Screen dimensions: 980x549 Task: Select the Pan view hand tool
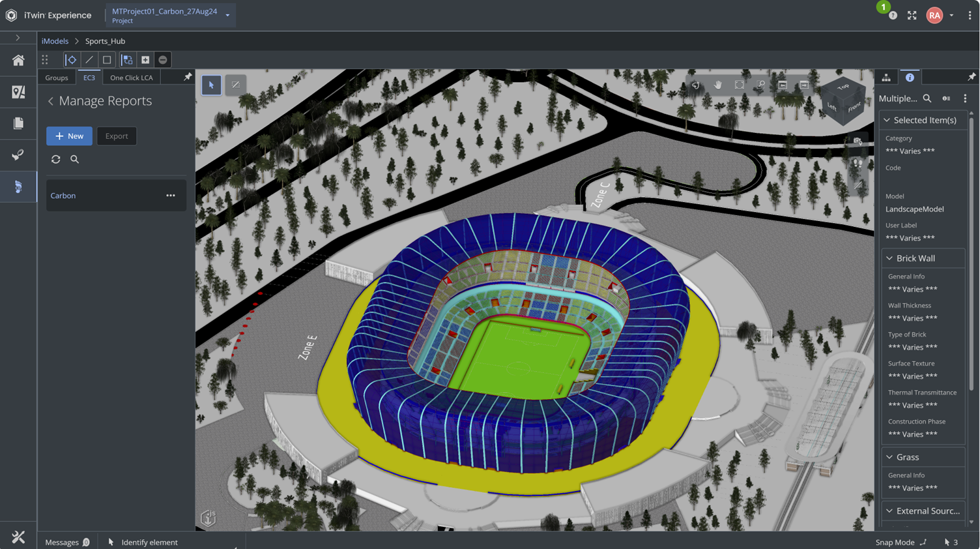click(717, 85)
